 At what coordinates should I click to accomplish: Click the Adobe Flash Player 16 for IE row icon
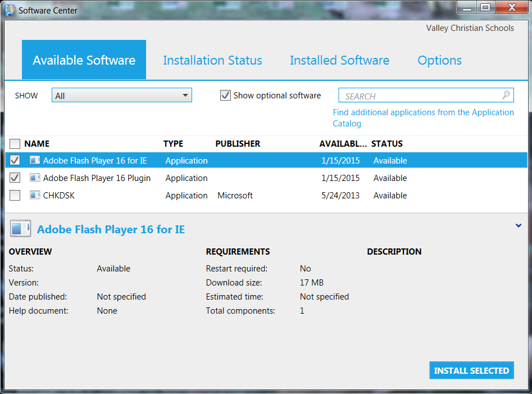tap(35, 161)
